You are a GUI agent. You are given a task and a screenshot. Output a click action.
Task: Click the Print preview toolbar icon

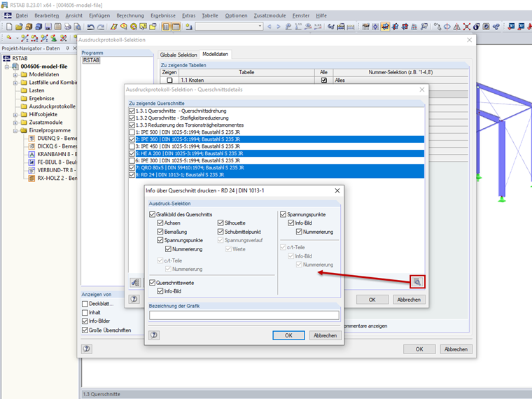(x=78, y=27)
